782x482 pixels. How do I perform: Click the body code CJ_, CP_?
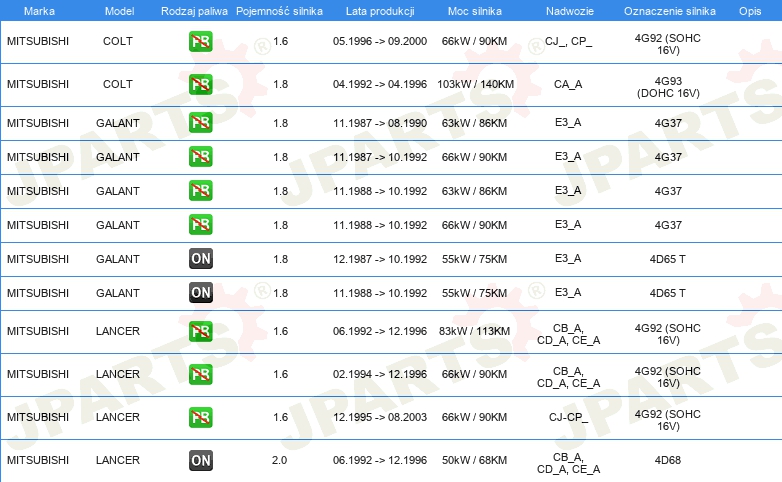[x=569, y=41]
